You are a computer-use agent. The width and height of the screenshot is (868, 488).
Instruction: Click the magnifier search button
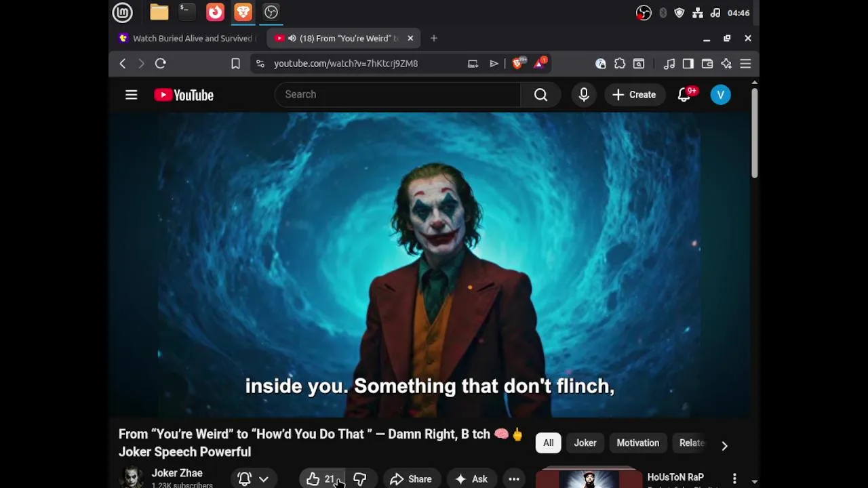click(540, 95)
